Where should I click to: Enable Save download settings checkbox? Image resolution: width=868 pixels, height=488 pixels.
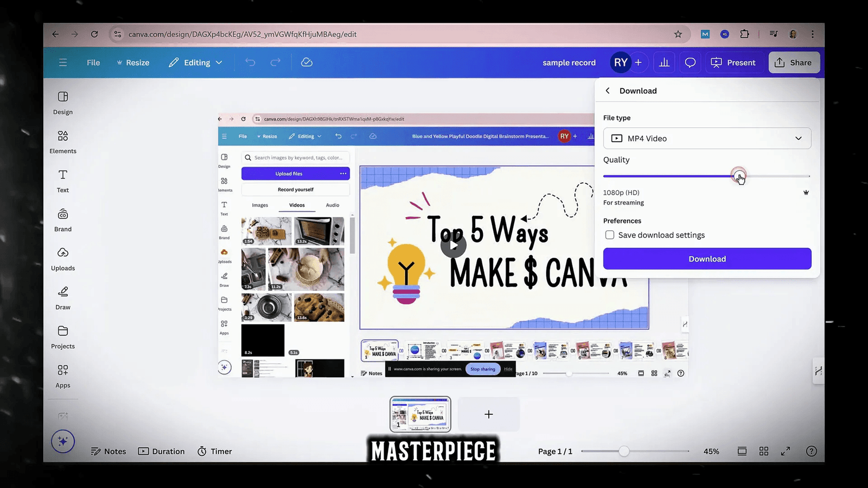point(610,235)
